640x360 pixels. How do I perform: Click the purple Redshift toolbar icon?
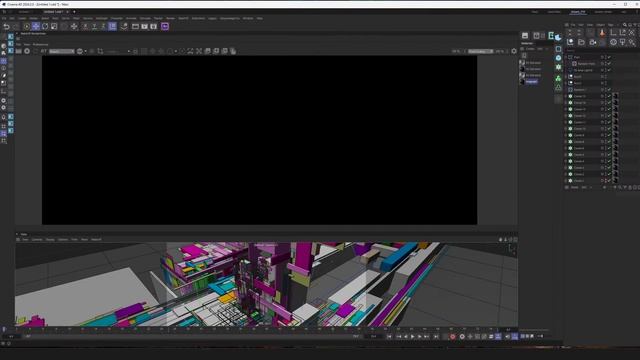point(165,27)
